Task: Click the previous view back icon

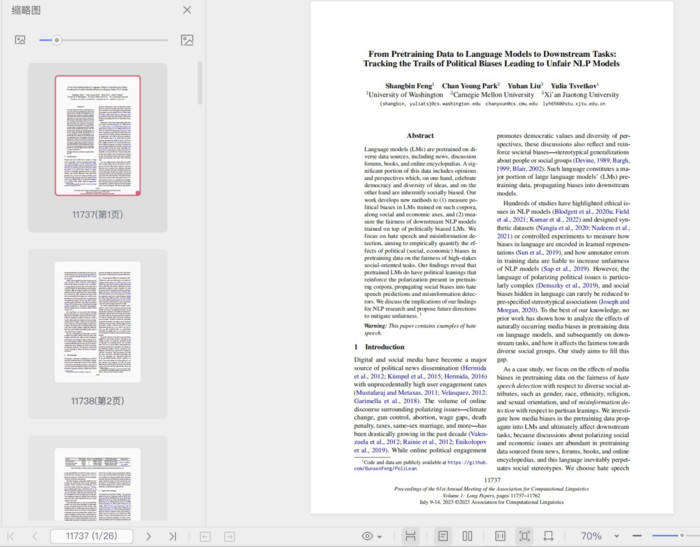Action: [205, 536]
